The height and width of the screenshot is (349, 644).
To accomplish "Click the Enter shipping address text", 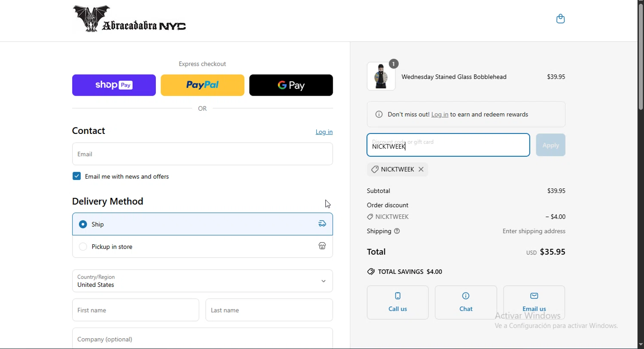I will point(534,231).
